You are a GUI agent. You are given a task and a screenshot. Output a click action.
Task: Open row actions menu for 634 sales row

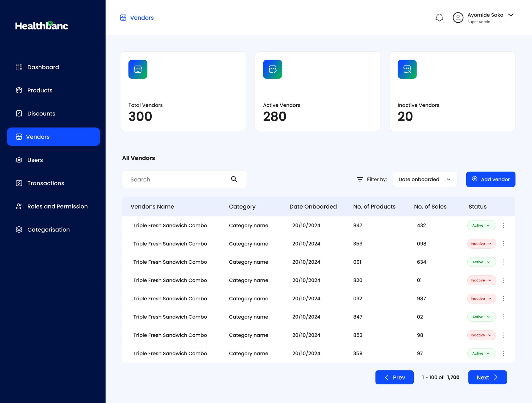(504, 262)
